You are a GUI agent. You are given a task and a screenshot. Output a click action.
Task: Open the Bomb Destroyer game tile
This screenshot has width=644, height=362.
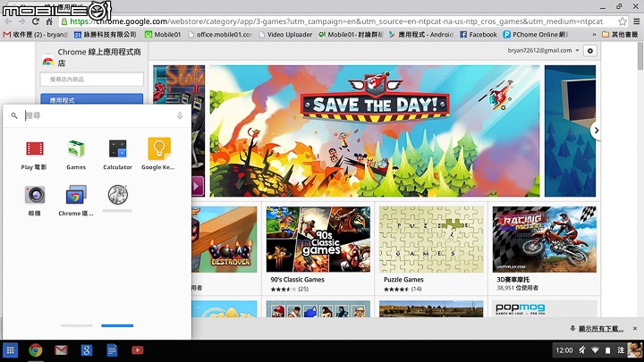point(225,240)
